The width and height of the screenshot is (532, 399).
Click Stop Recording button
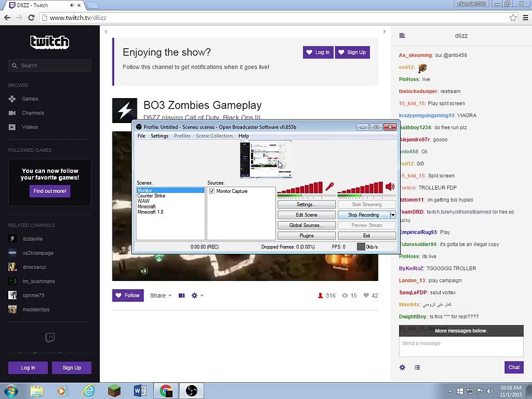coord(364,215)
